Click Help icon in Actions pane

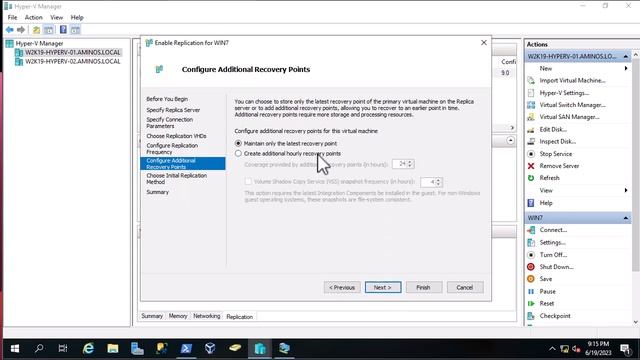pos(531,203)
